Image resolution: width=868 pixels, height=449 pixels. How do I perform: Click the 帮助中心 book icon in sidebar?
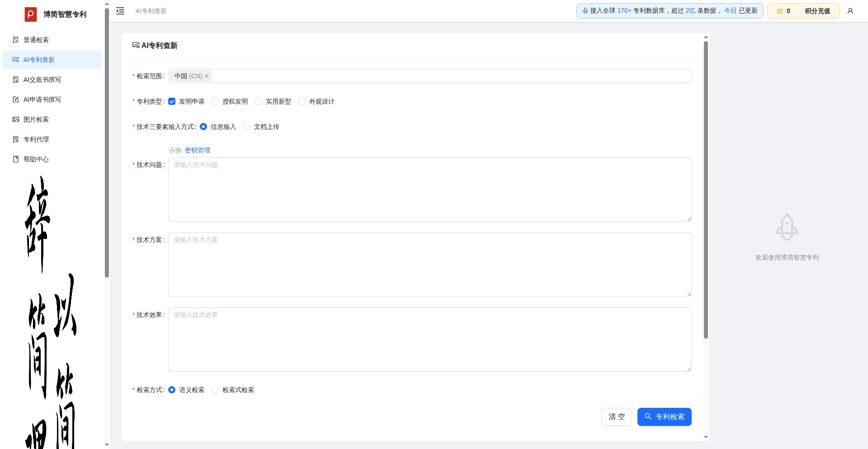pos(16,159)
